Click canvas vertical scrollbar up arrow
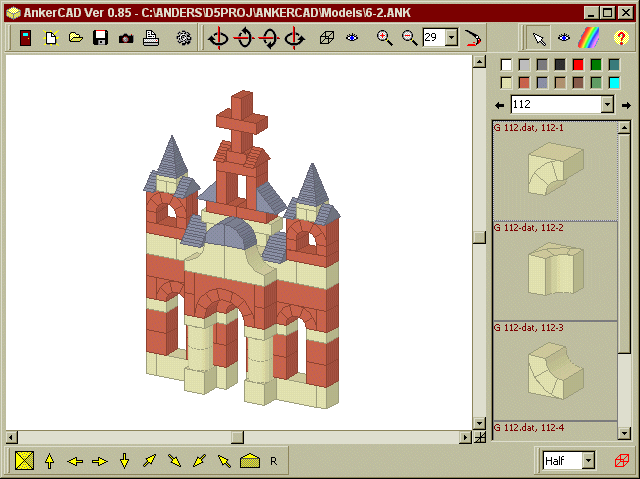 point(479,62)
